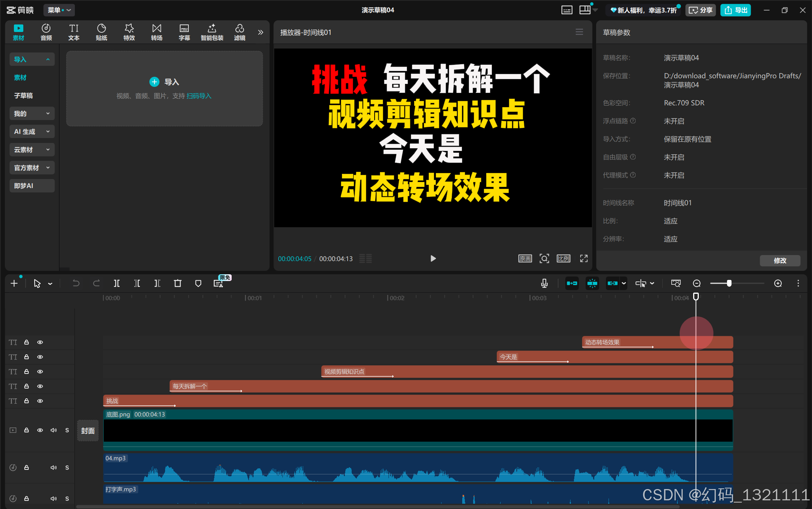Click the split clip tool icon
This screenshot has width=812, height=509.
pyautogui.click(x=117, y=283)
